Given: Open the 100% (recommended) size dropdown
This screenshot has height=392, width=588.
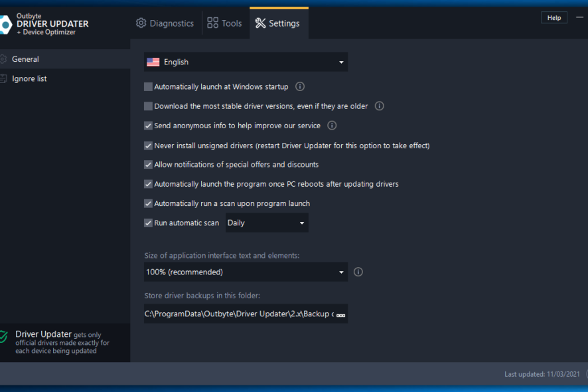Looking at the screenshot, I should (246, 272).
